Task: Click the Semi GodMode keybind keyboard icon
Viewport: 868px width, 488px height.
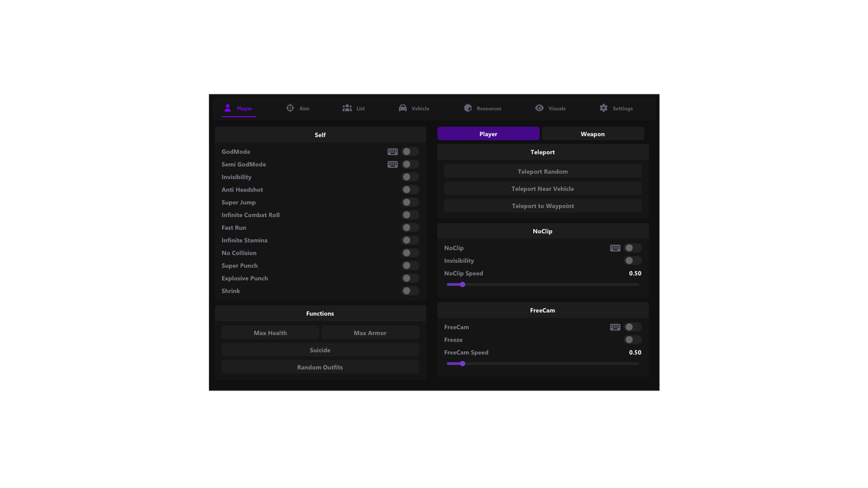Action: pos(393,164)
